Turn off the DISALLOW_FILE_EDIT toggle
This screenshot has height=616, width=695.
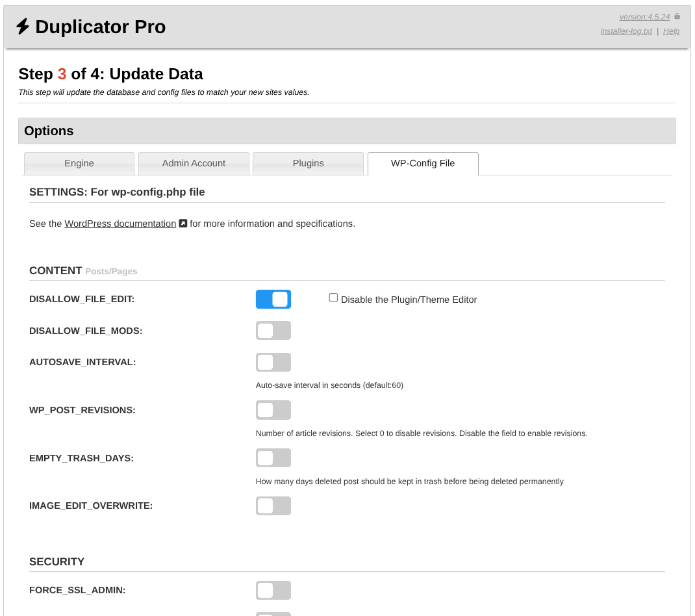273,300
